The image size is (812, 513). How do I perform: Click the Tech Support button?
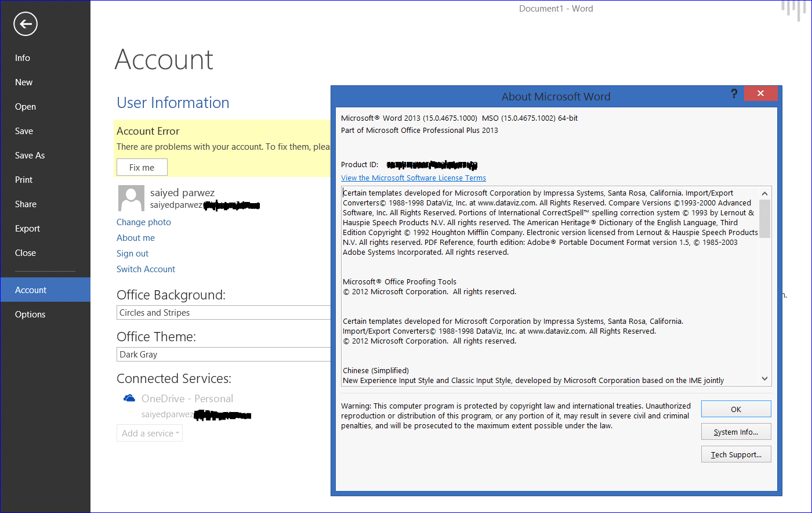point(736,454)
